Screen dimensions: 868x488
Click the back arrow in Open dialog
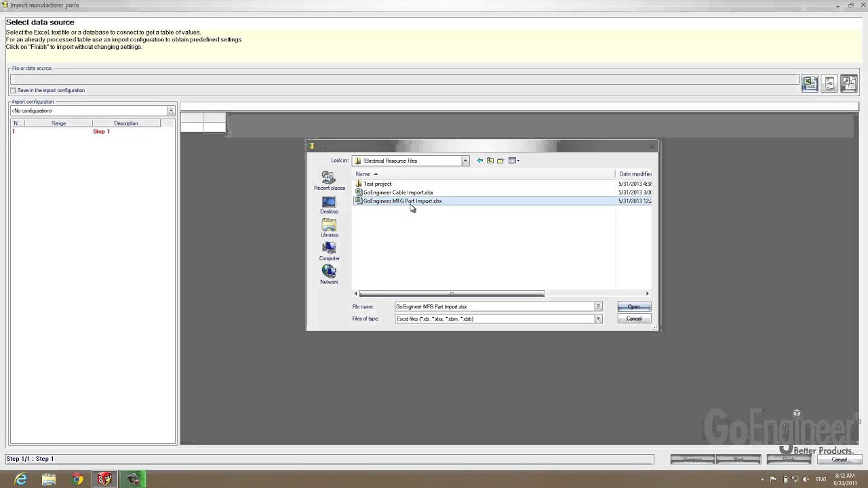point(480,161)
